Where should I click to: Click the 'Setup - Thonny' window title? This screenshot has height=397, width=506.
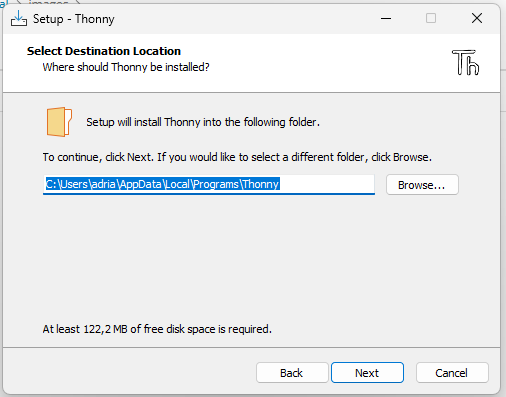[x=74, y=19]
